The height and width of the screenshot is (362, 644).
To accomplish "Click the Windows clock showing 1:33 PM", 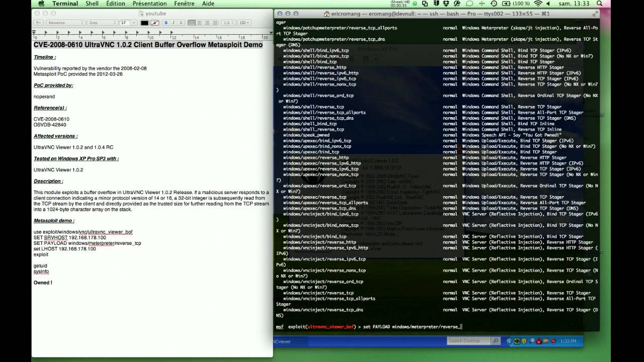I will click(x=569, y=341).
